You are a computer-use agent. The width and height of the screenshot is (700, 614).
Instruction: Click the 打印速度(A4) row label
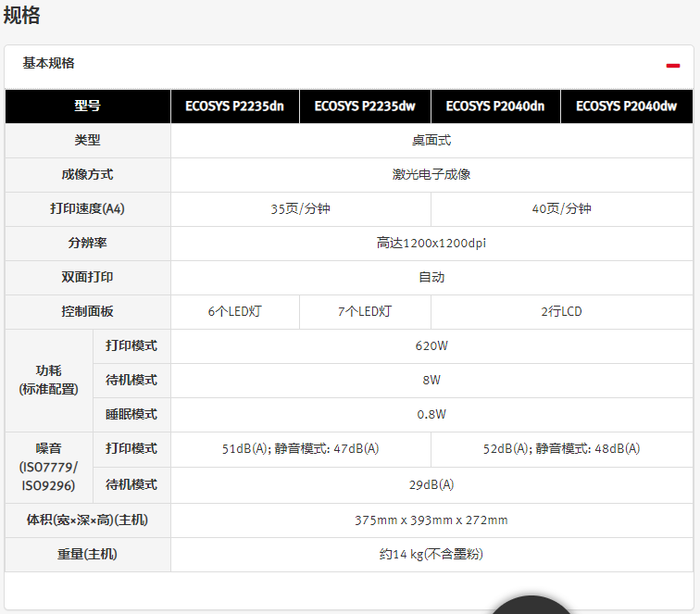point(87,209)
